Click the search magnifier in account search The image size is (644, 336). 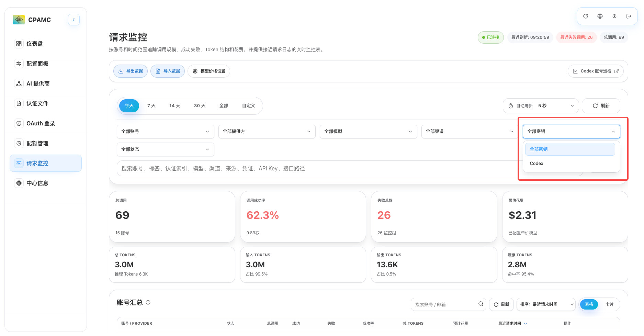481,304
